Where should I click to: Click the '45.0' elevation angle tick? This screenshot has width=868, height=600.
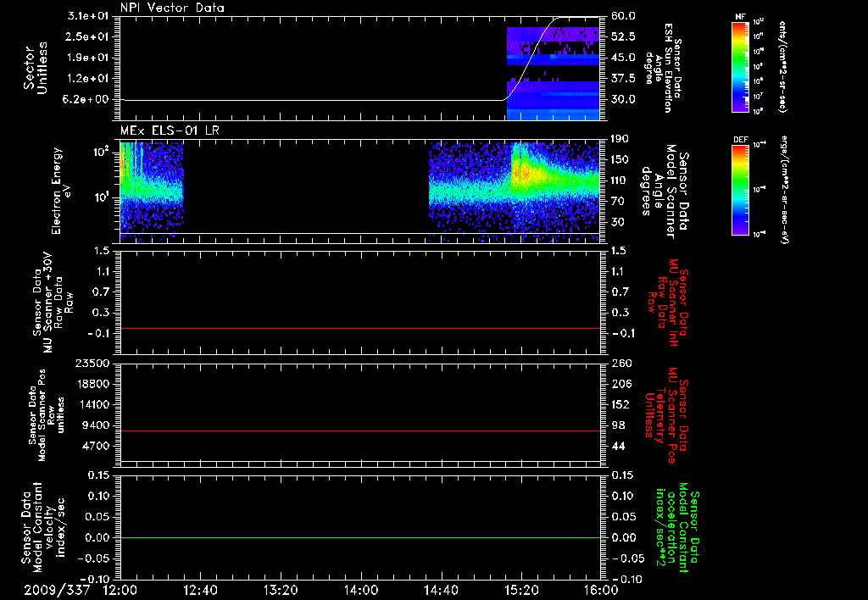pos(623,58)
